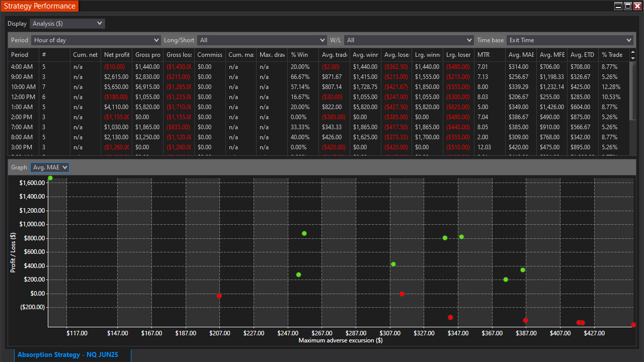Select the 8:00 AM period row
The width and height of the screenshot is (644, 362).
tap(318, 137)
